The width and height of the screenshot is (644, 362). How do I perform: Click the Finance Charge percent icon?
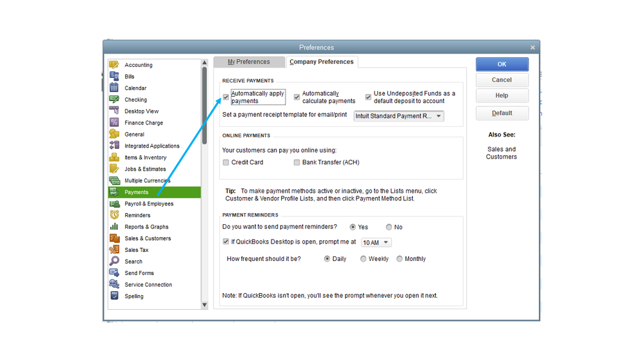(x=114, y=122)
